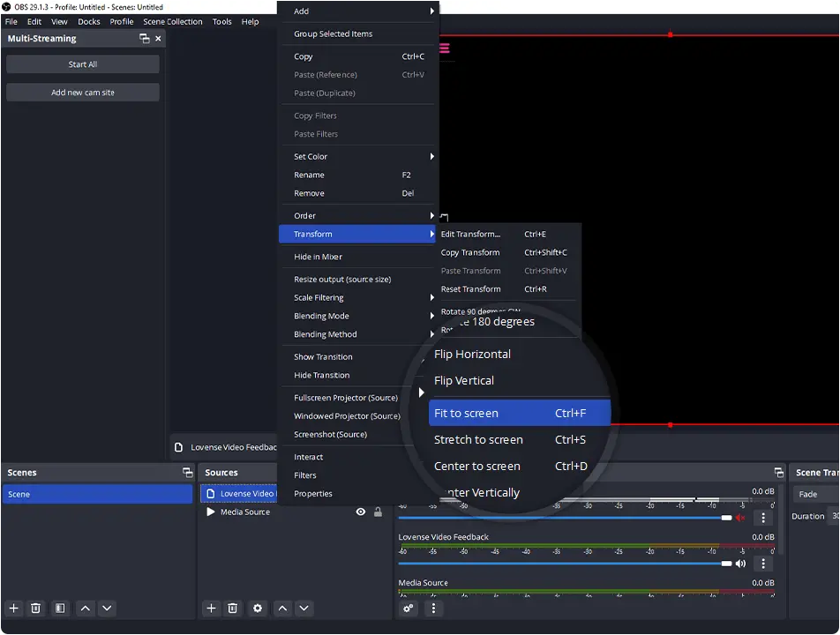Move source up arrow

[282, 609]
